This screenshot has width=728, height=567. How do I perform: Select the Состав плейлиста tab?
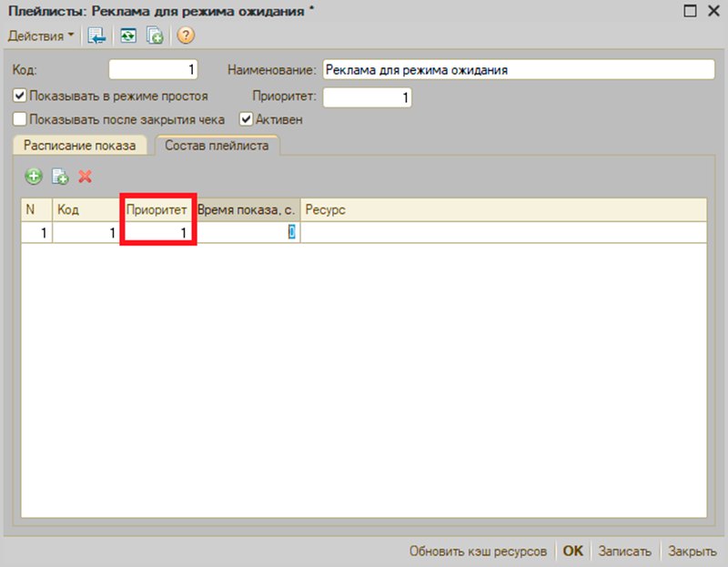217,146
